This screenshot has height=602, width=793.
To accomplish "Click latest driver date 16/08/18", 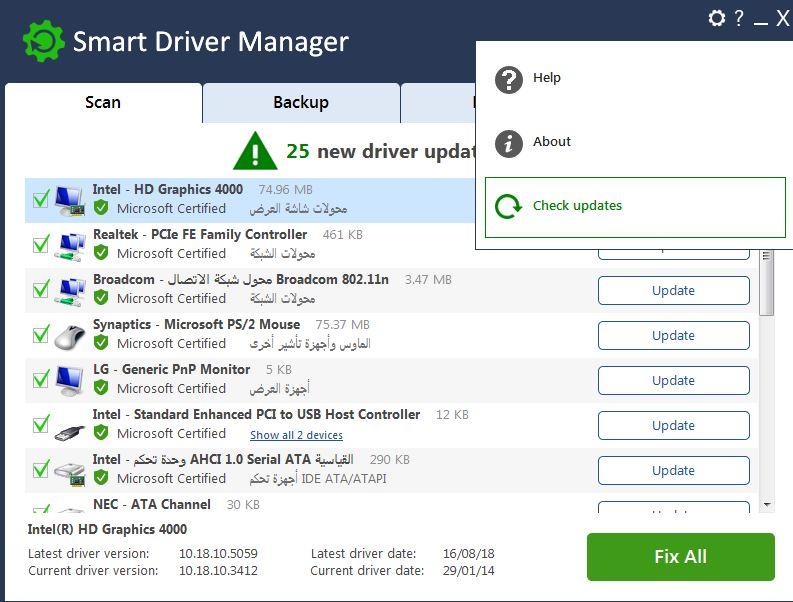I will point(469,553).
